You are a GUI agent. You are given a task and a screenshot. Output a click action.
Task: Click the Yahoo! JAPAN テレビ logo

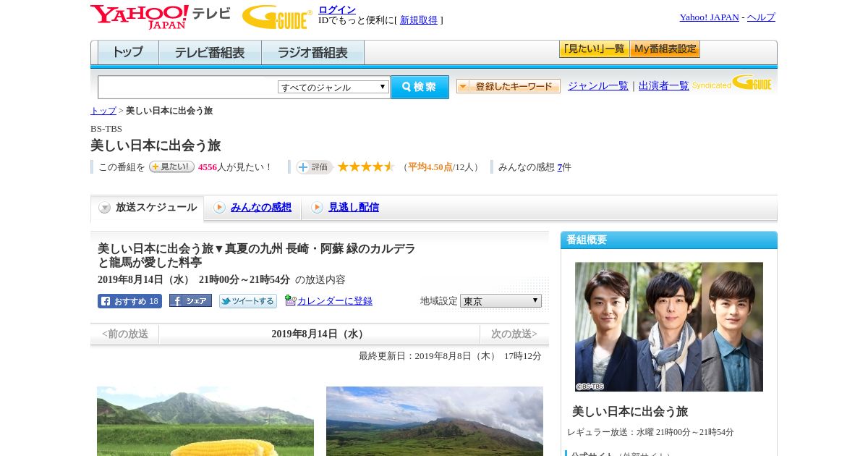[160, 17]
